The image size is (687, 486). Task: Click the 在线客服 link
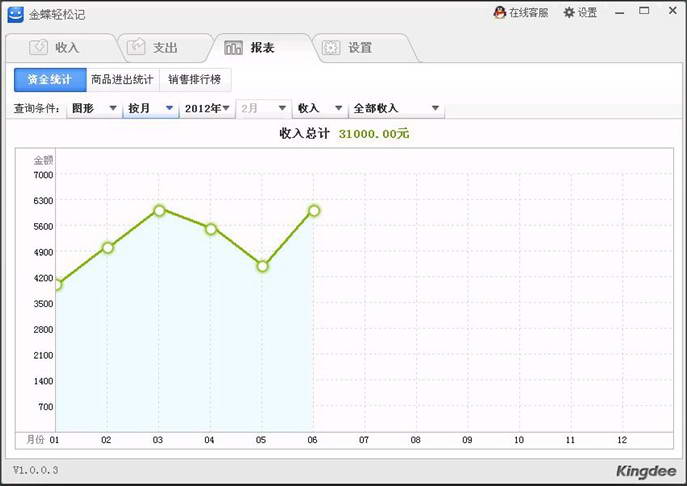click(528, 12)
